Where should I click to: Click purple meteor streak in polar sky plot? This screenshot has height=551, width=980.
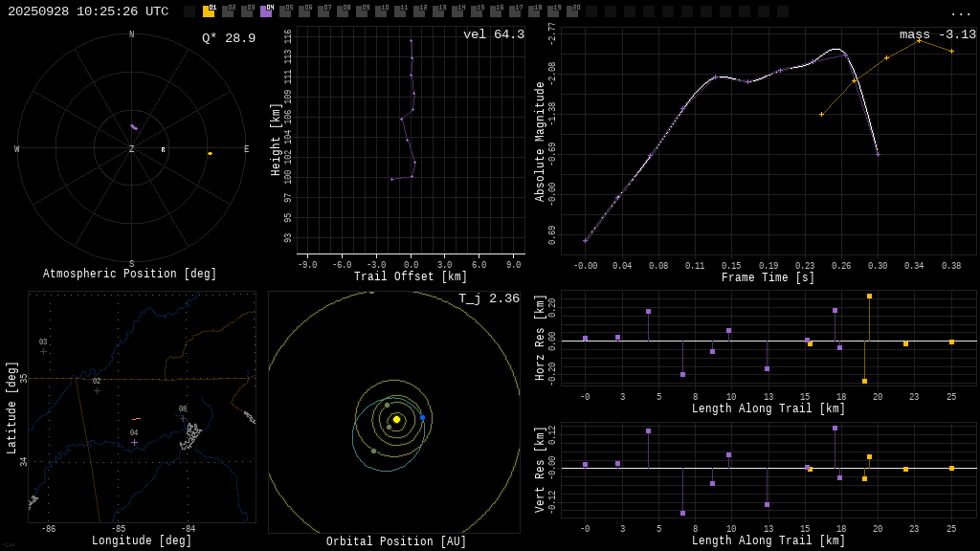click(134, 127)
